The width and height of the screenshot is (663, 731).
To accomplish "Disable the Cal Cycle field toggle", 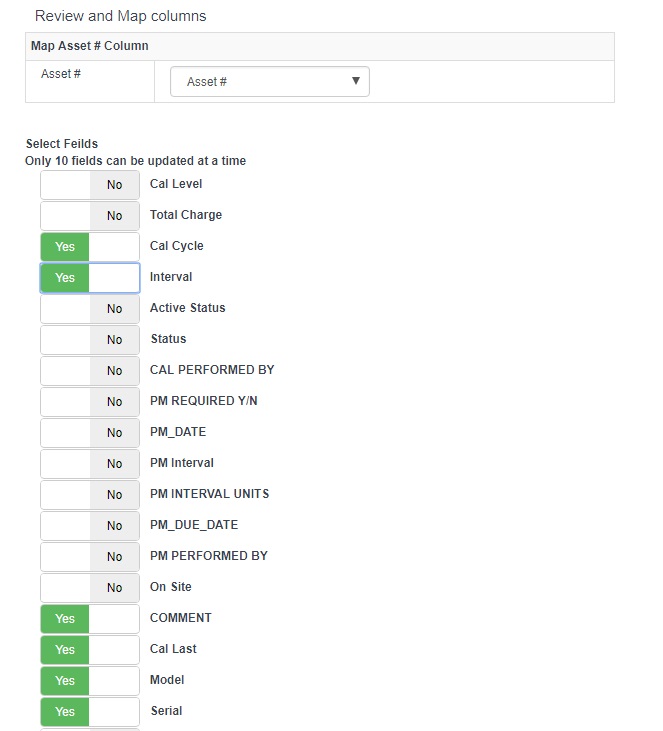I will coord(90,247).
